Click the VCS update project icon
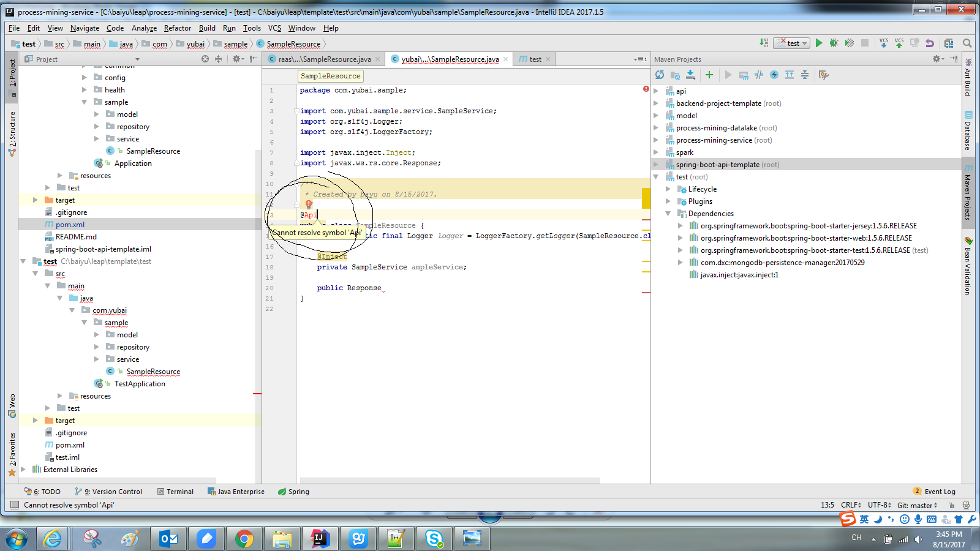Viewport: 980px width, 551px height. 883,43
